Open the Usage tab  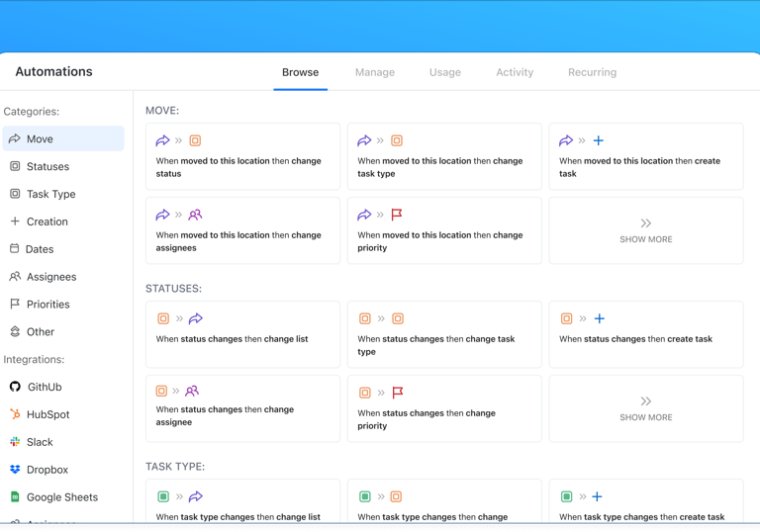click(445, 72)
